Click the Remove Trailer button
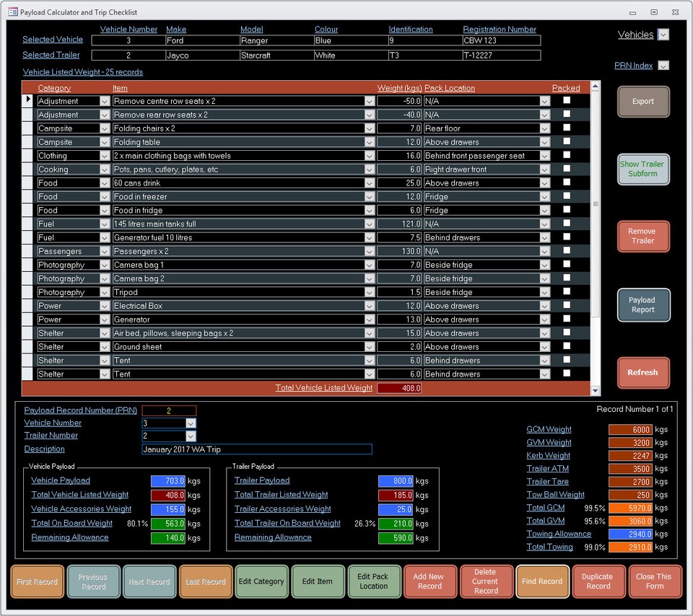Viewport: 693px width, 616px height. [x=642, y=237]
